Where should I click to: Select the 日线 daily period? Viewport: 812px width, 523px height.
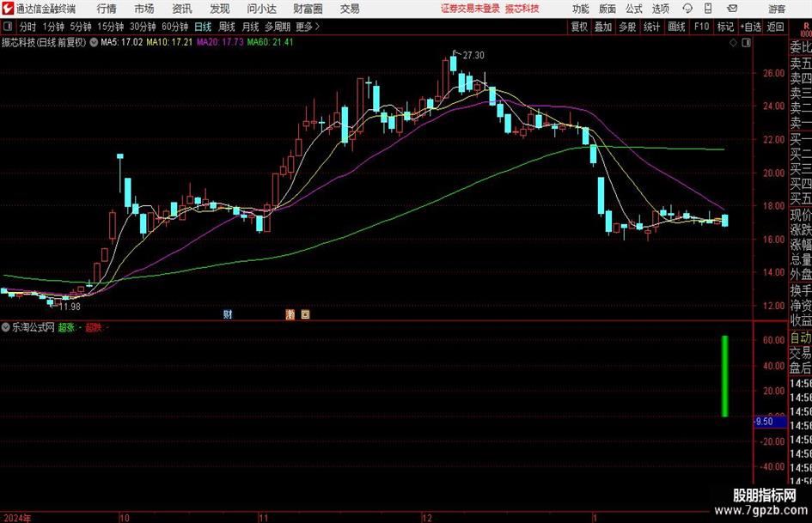click(x=203, y=27)
